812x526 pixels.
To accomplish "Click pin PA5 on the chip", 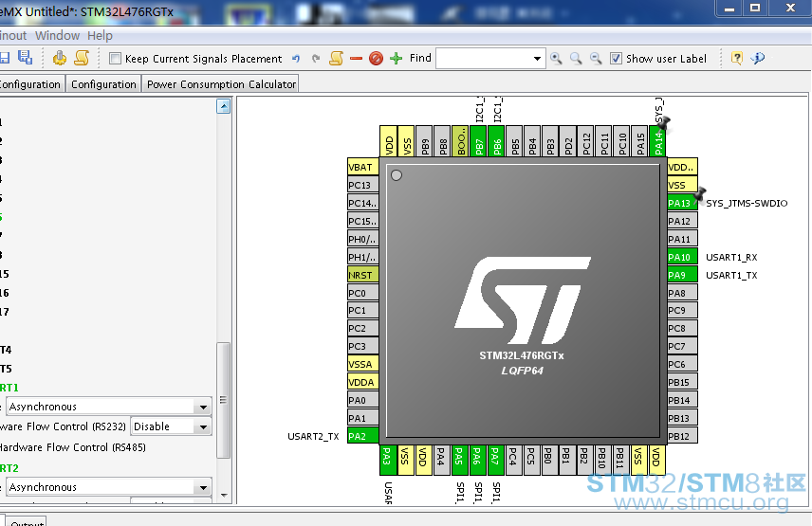I will tap(459, 461).
